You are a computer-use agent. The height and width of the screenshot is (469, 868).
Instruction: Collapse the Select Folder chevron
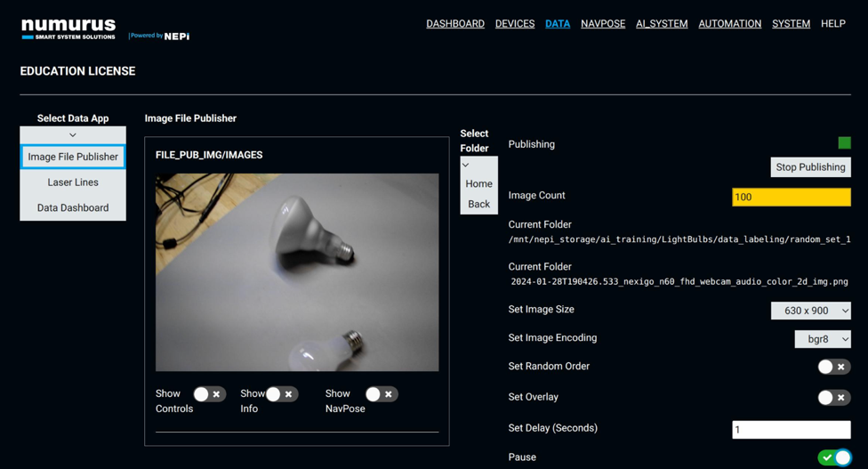tap(466, 166)
